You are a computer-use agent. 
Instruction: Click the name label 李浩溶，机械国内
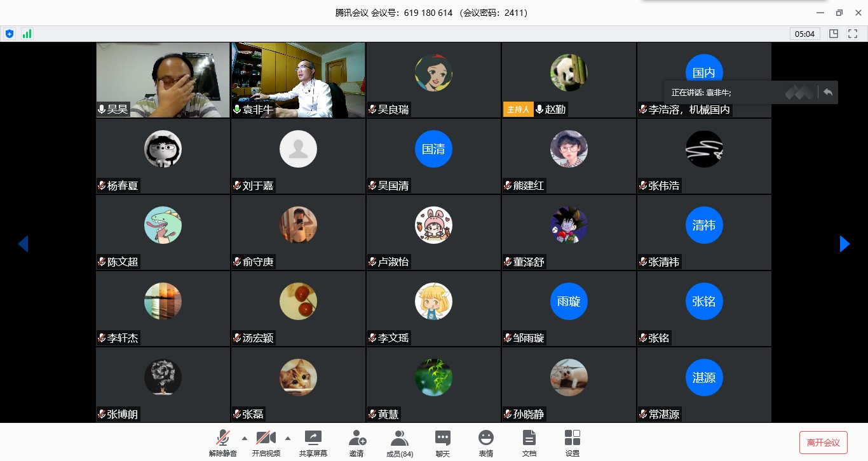click(x=689, y=109)
